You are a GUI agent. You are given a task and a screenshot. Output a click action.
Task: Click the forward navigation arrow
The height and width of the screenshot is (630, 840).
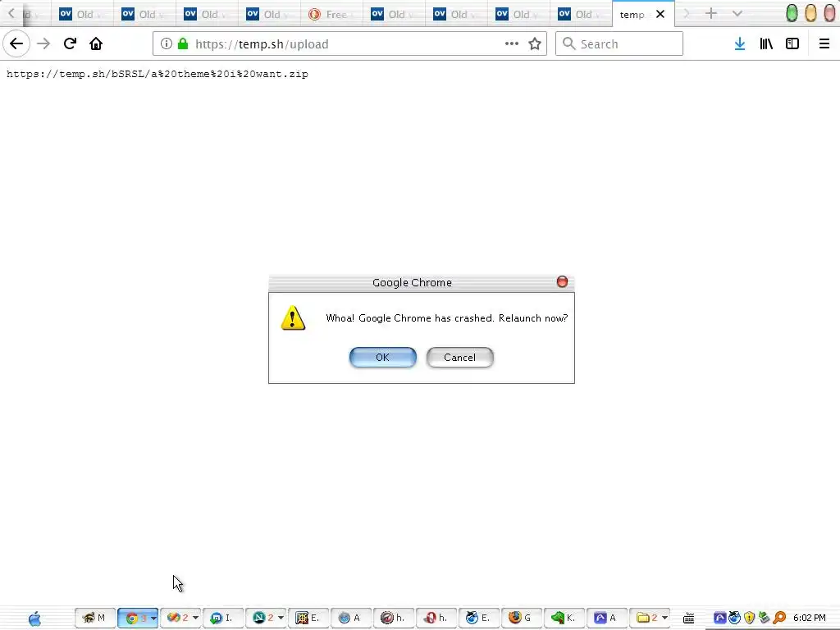tap(43, 44)
